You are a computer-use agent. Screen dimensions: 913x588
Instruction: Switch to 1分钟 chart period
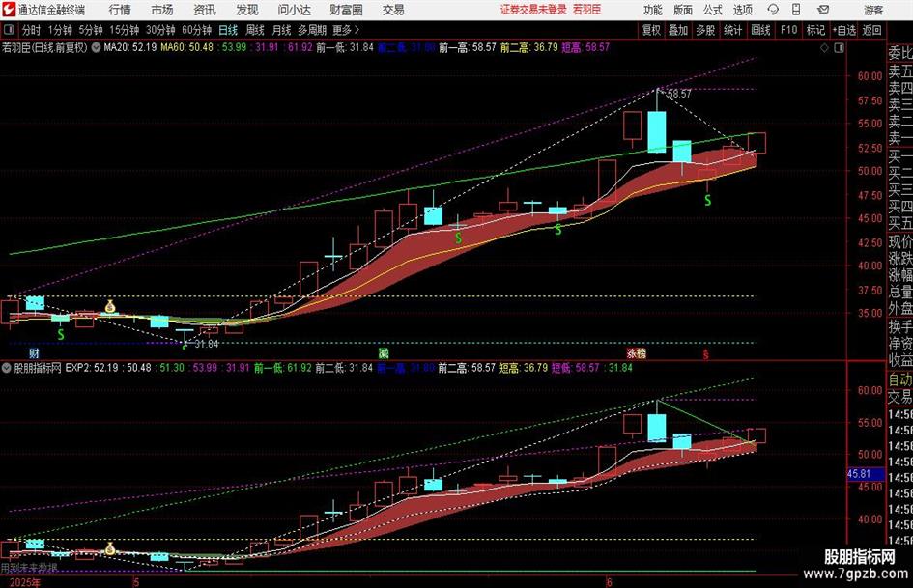pos(60,30)
